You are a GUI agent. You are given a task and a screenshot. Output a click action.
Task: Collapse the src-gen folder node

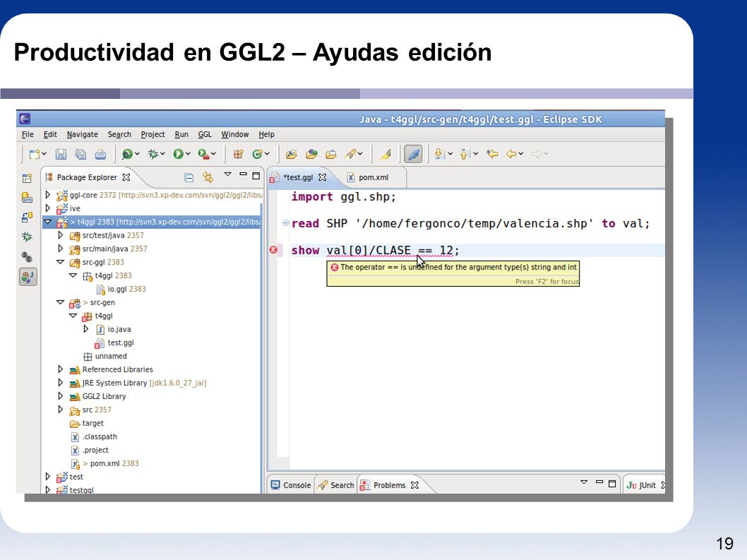pos(61,302)
